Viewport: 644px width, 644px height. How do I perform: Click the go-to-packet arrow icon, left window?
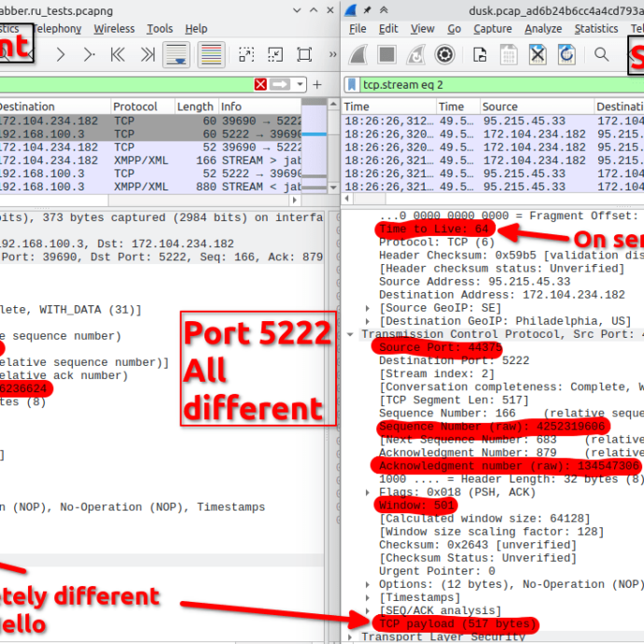coord(89,55)
